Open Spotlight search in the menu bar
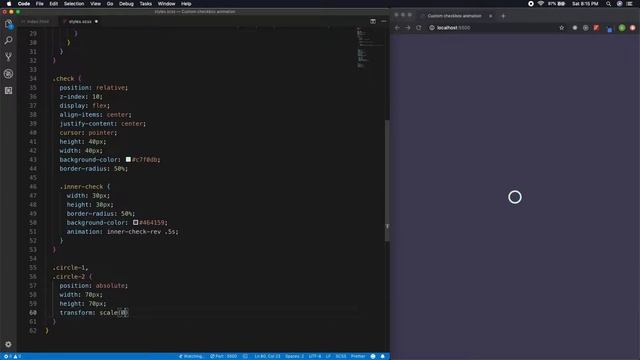 click(608, 4)
